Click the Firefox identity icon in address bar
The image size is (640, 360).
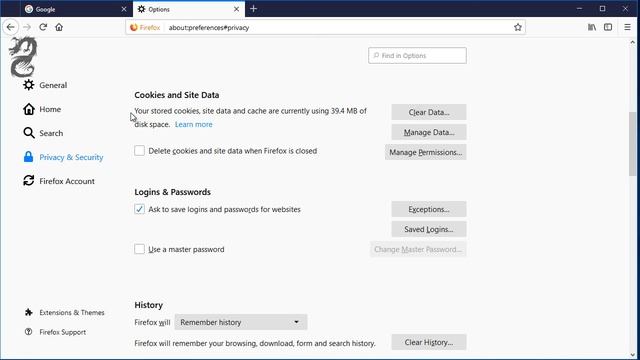click(x=145, y=27)
